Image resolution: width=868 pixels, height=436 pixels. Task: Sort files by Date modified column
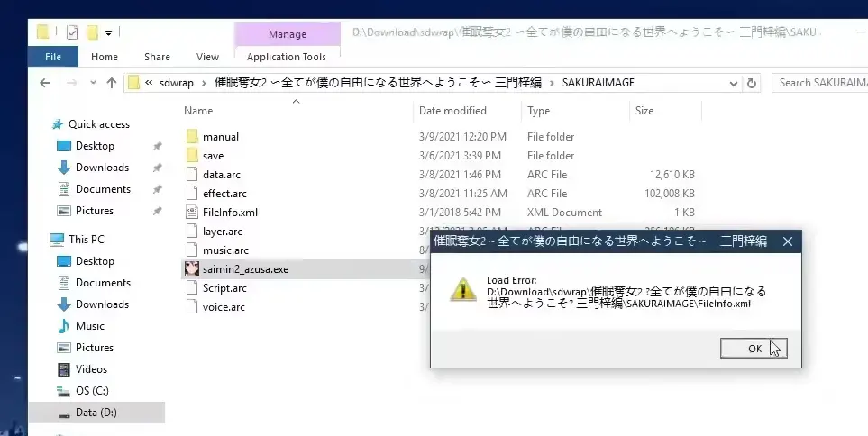point(452,111)
